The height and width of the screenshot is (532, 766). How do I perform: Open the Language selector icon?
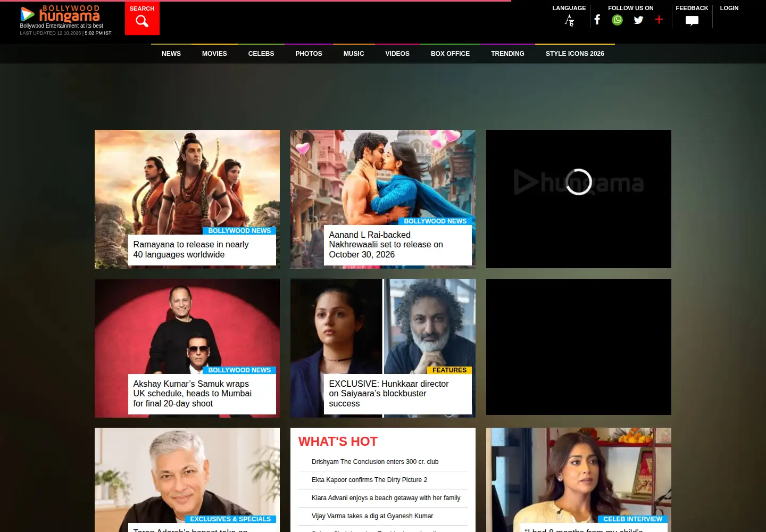coord(569,21)
